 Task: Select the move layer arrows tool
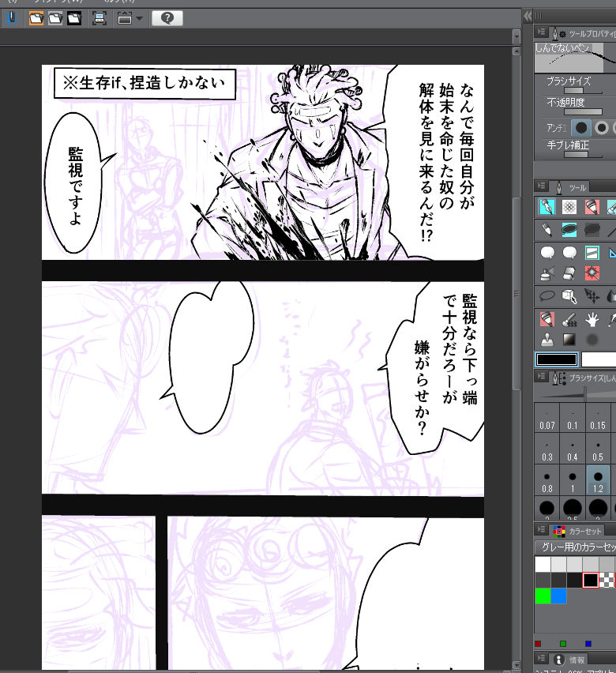[592, 295]
